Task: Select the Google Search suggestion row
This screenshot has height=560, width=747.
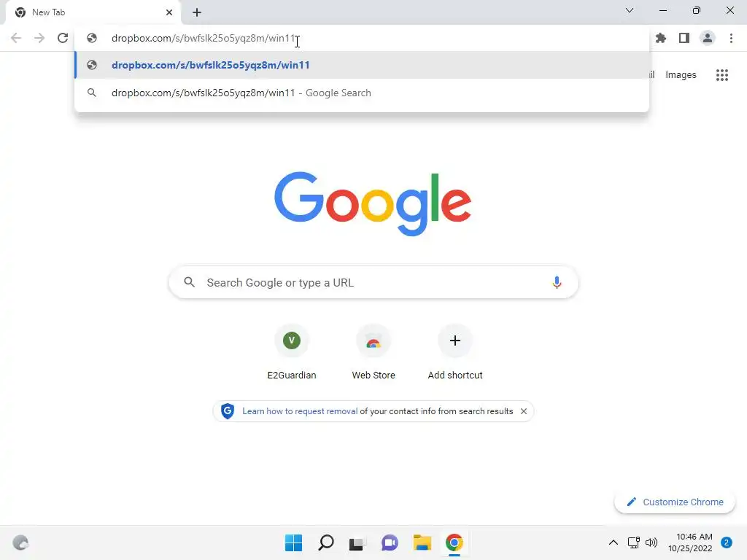Action: (x=362, y=93)
